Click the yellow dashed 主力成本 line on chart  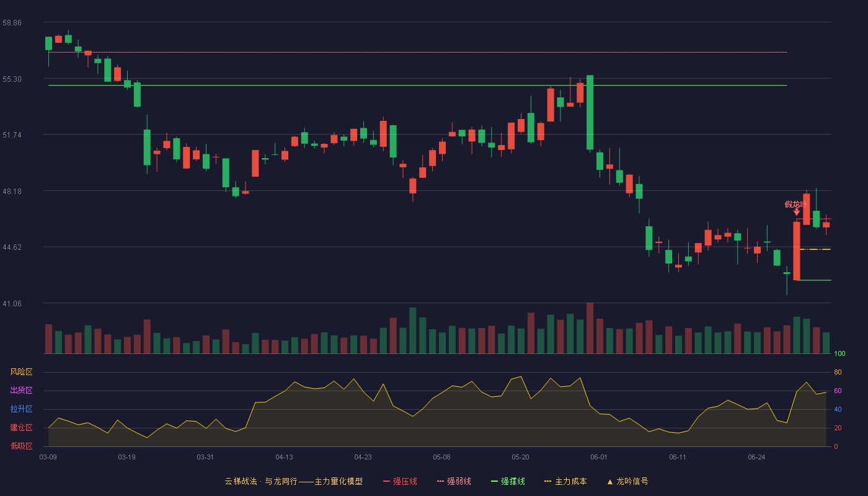(x=815, y=249)
